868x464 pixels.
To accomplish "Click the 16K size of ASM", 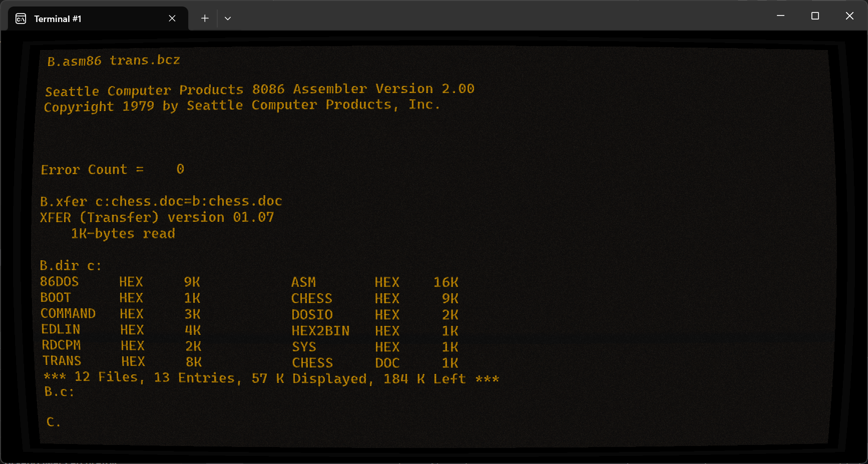I will [446, 282].
